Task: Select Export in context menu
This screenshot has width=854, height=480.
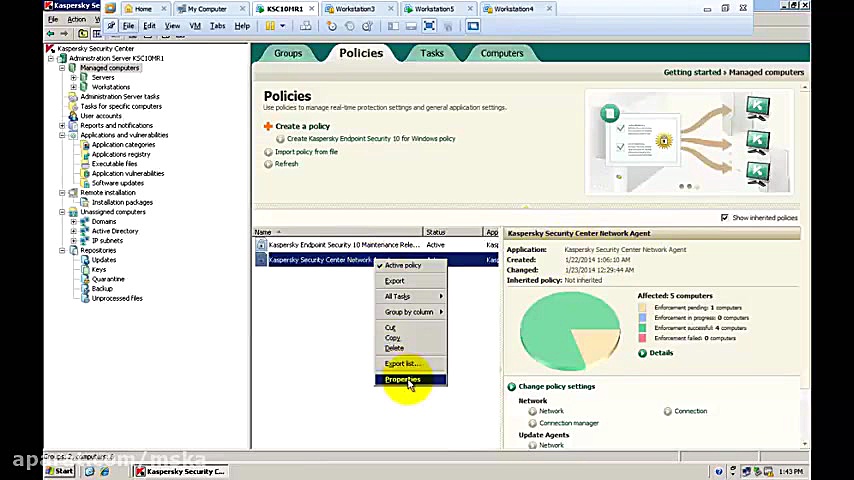Action: pyautogui.click(x=411, y=281)
